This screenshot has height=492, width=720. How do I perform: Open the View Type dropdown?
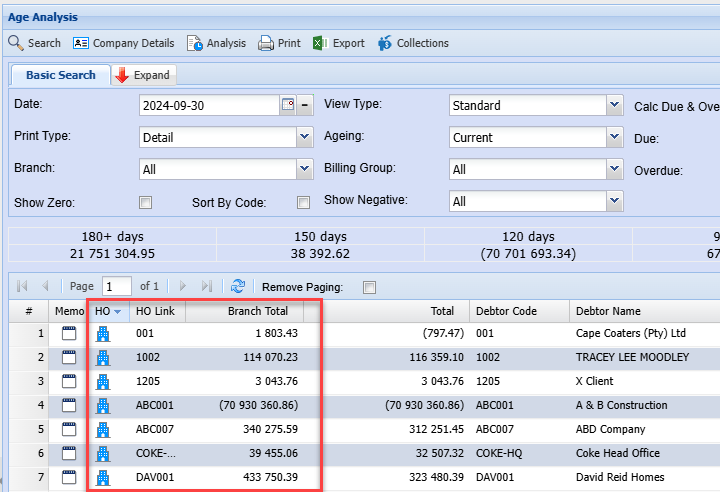(x=614, y=105)
